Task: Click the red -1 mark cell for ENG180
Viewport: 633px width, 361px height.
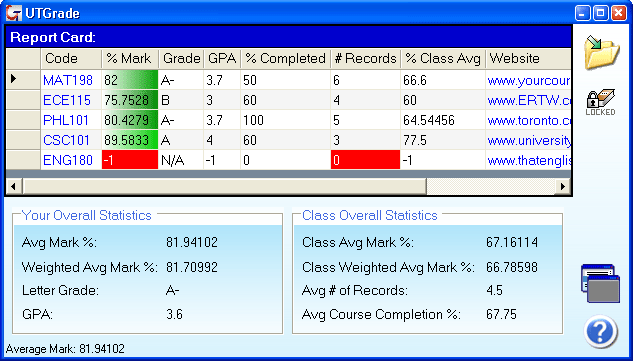Action: [x=130, y=160]
